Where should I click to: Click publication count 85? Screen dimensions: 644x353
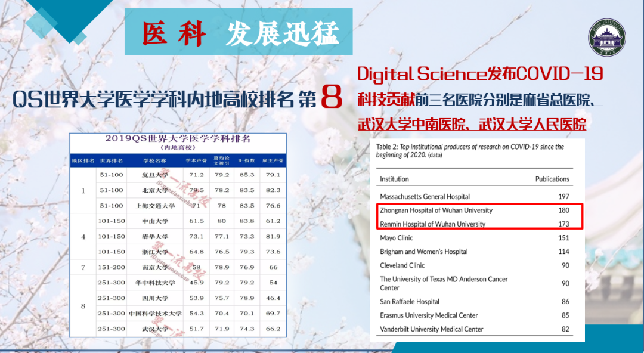coord(565,315)
